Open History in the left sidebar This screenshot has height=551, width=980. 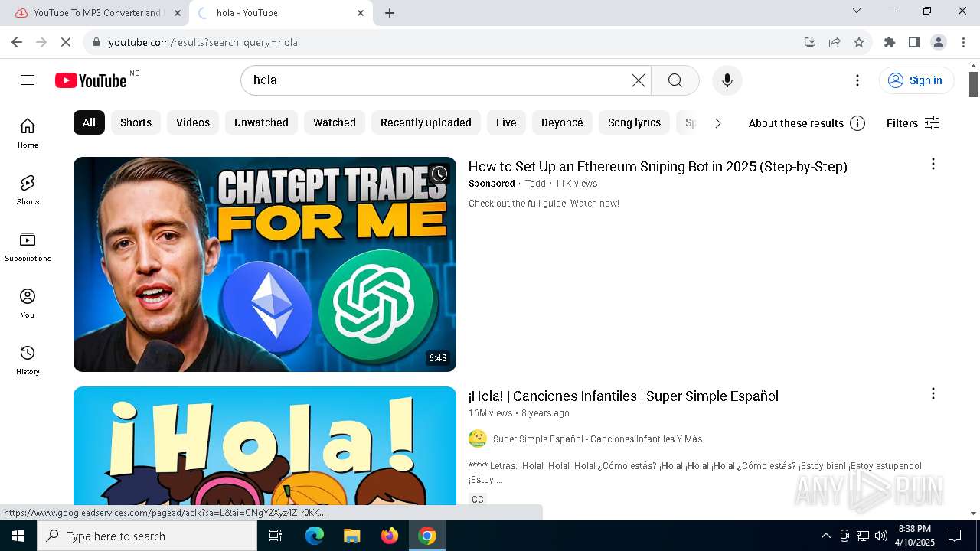[28, 360]
